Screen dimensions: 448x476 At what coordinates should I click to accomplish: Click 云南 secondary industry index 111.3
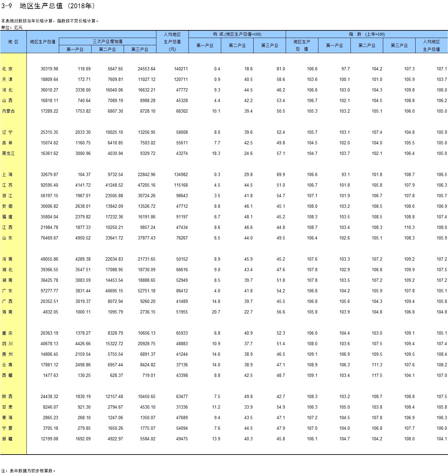[377, 365]
